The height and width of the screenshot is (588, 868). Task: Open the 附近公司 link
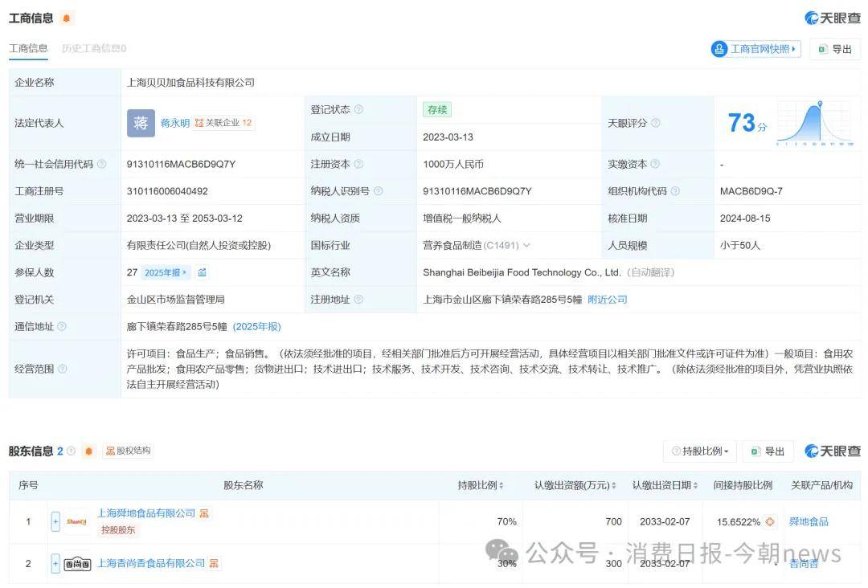[608, 300]
